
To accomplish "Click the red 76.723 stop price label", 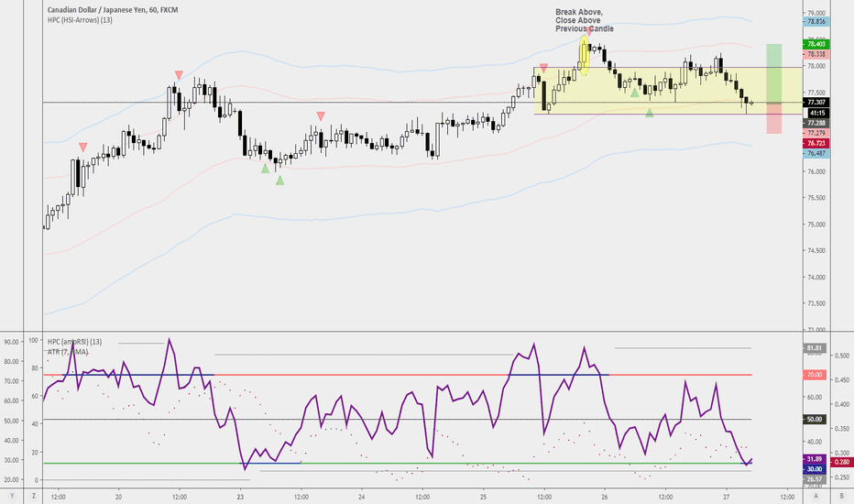I will coord(816,143).
